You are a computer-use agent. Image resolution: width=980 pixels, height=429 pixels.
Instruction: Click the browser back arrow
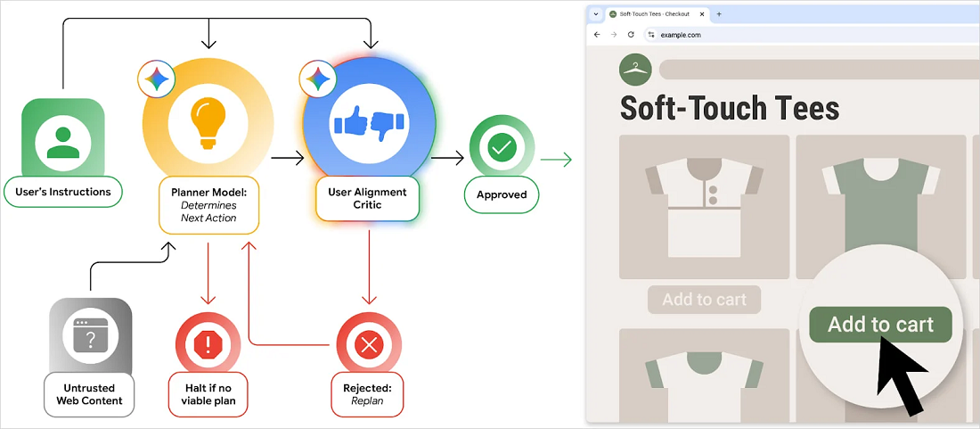[x=597, y=35]
